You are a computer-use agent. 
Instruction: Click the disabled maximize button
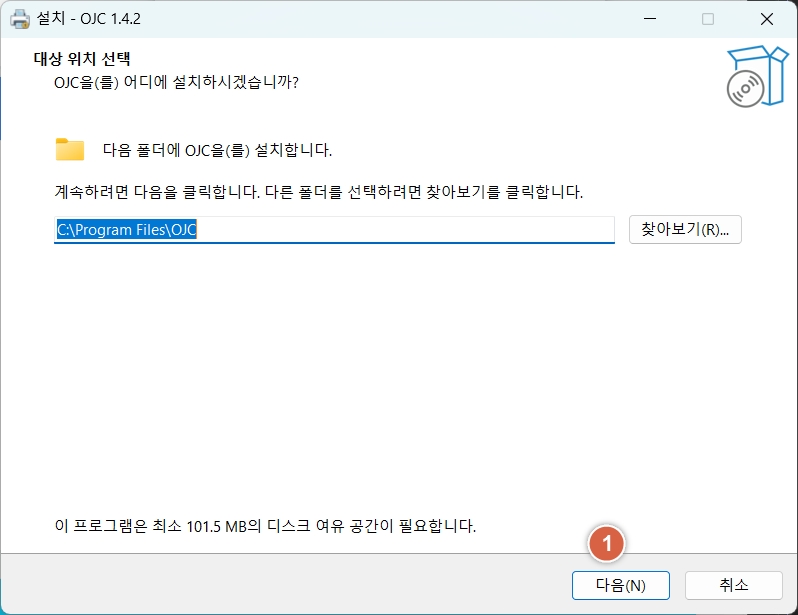coord(708,19)
